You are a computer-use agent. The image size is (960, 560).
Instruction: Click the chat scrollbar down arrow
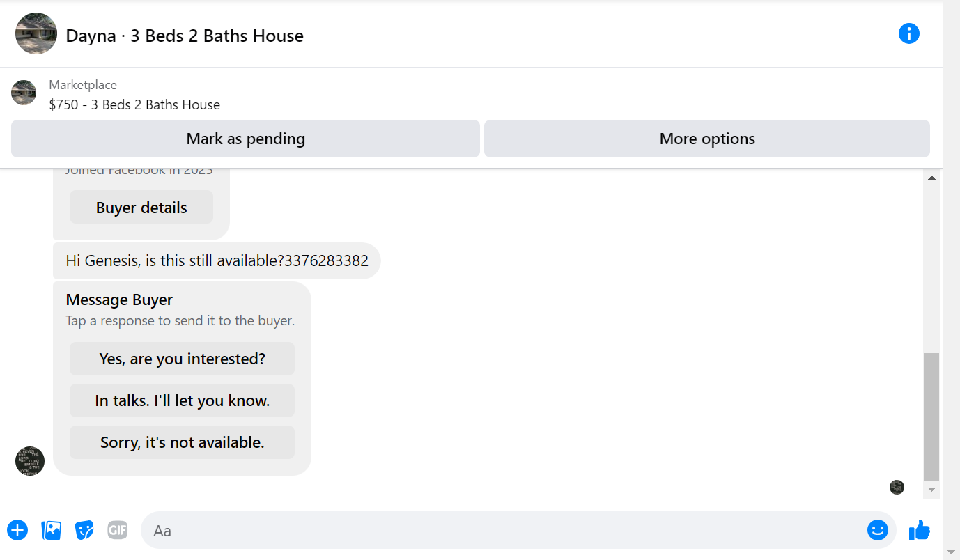(931, 490)
